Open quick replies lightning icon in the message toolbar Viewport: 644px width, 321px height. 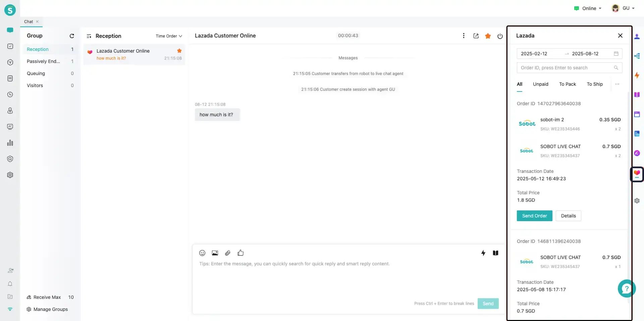(483, 253)
